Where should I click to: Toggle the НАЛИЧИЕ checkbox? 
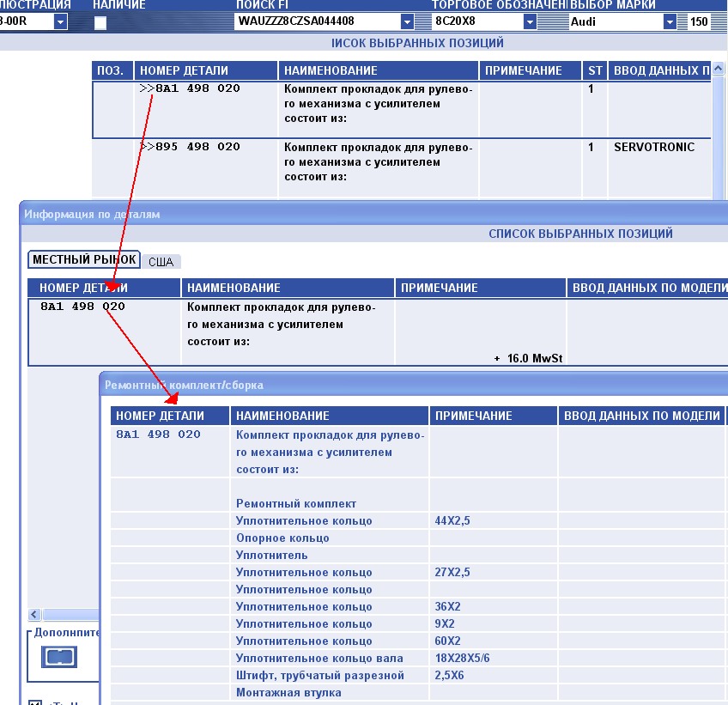(x=100, y=23)
